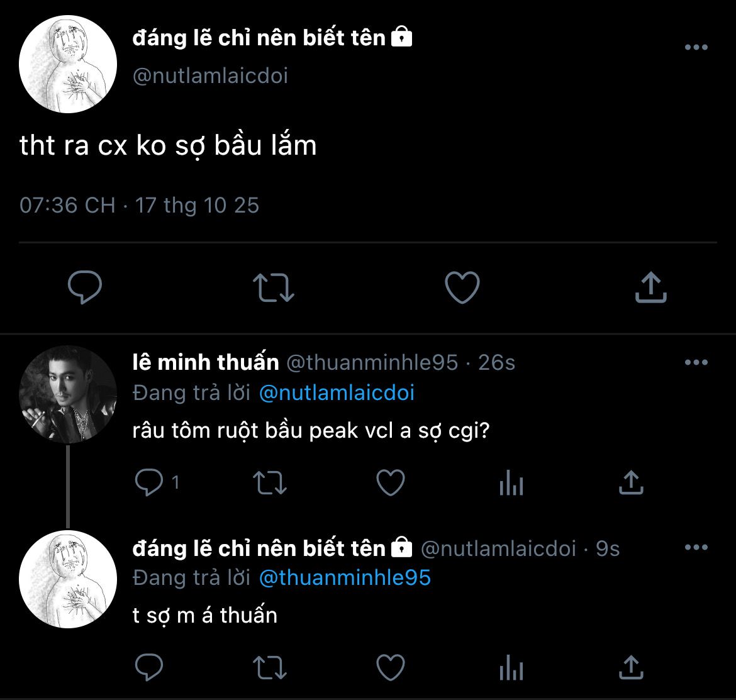736x700 pixels.
Task: View analytics for 't sợ m á thuấn' reply
Action: pyautogui.click(x=511, y=669)
